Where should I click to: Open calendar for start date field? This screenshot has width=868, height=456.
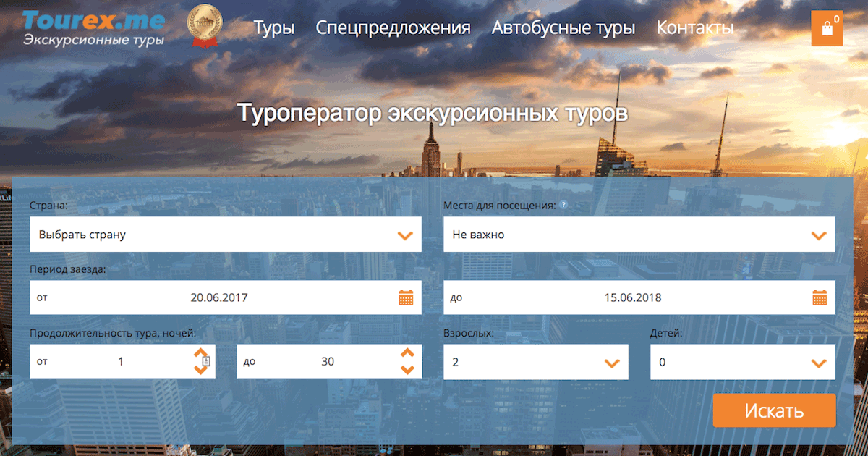coord(406,297)
